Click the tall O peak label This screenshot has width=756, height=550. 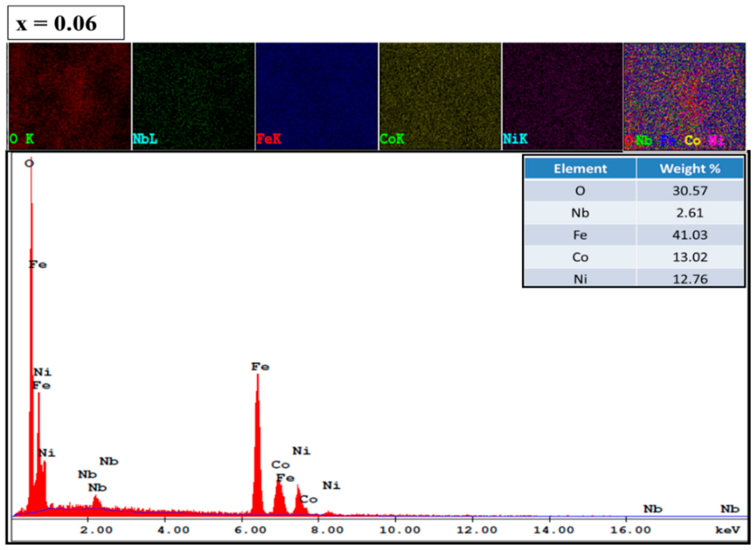tap(29, 163)
